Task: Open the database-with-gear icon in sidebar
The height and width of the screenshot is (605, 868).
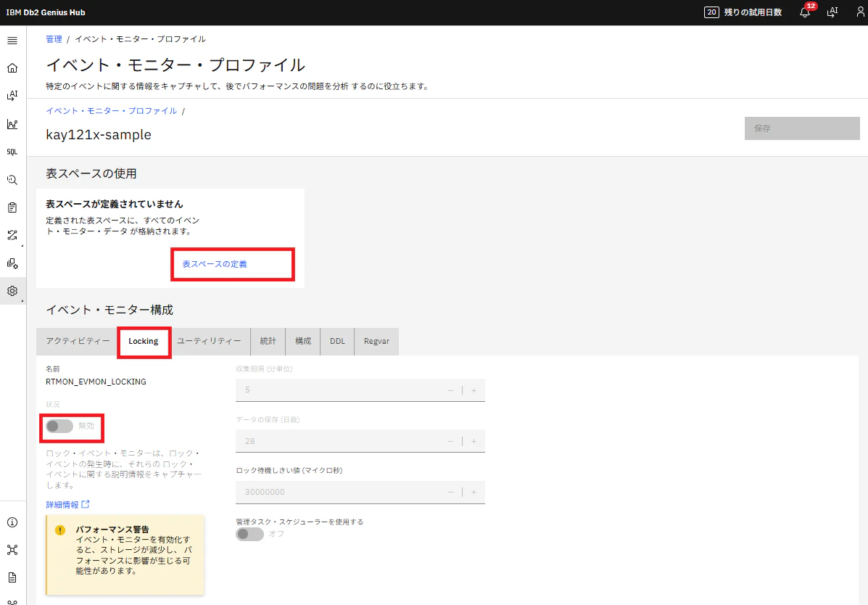Action: (x=12, y=263)
